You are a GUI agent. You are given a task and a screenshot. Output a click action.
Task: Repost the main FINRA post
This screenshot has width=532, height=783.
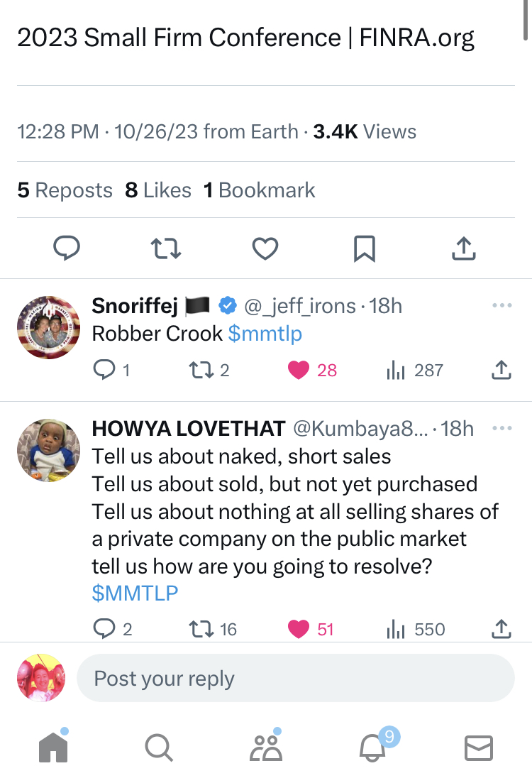pyautogui.click(x=166, y=248)
